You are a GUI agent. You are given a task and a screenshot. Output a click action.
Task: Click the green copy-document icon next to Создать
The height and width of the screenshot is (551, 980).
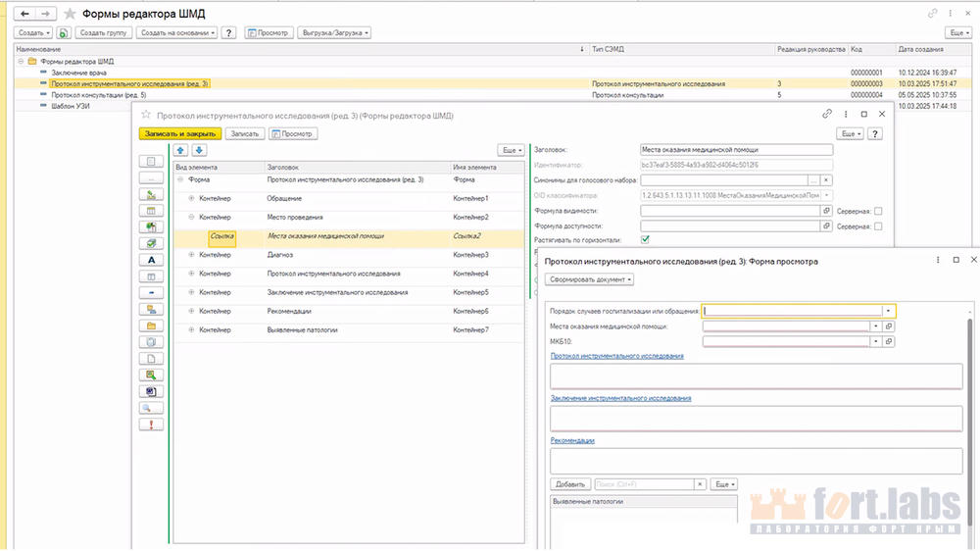click(63, 32)
